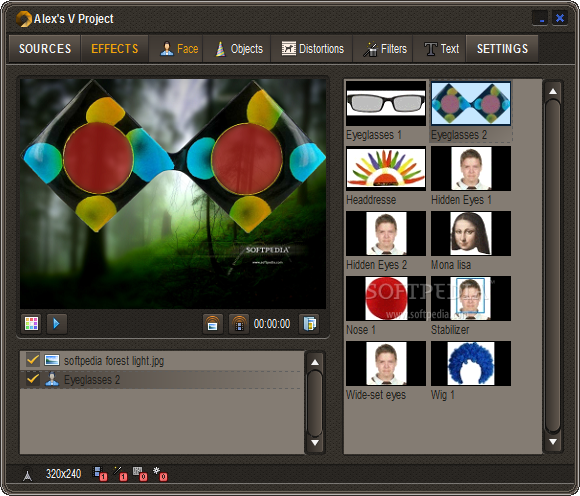Uncheck the Eyeglasses 2 layer checkbox
The width and height of the screenshot is (580, 496).
point(33,379)
